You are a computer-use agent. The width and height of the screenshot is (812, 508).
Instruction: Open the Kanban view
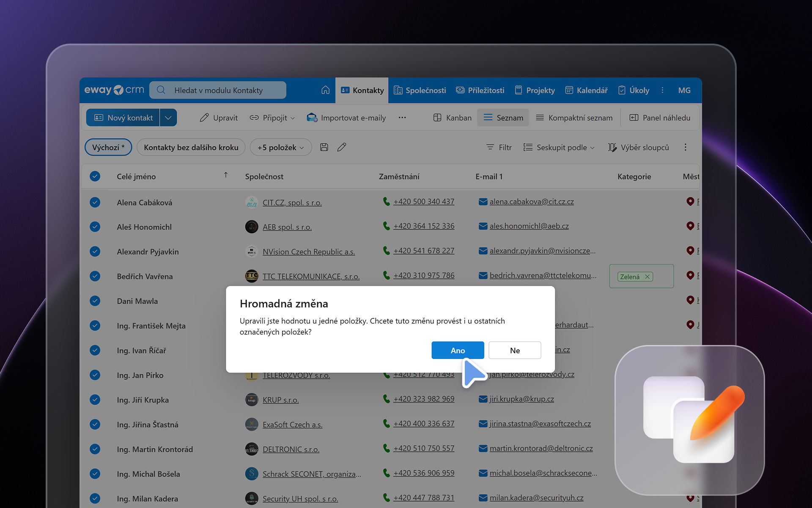click(x=453, y=118)
